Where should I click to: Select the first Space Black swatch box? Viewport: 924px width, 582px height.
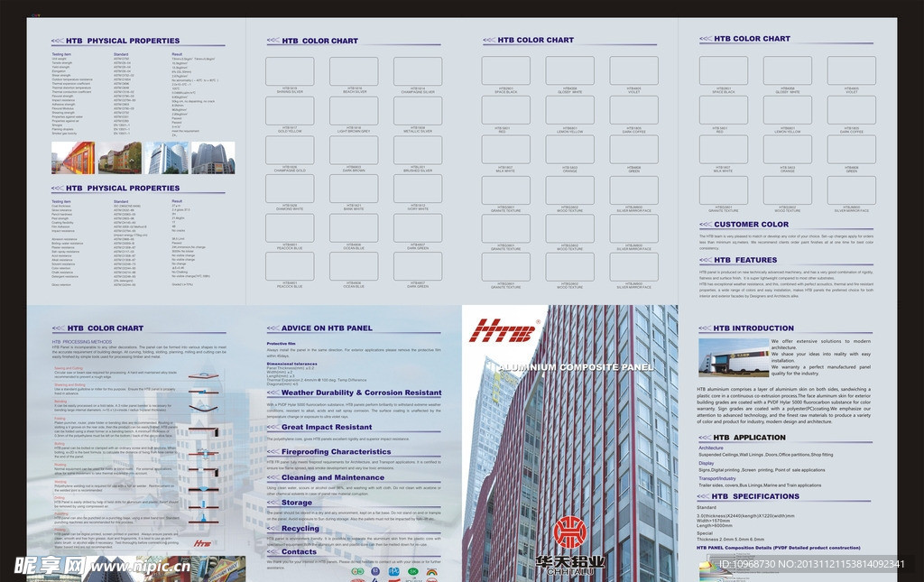tap(505, 71)
